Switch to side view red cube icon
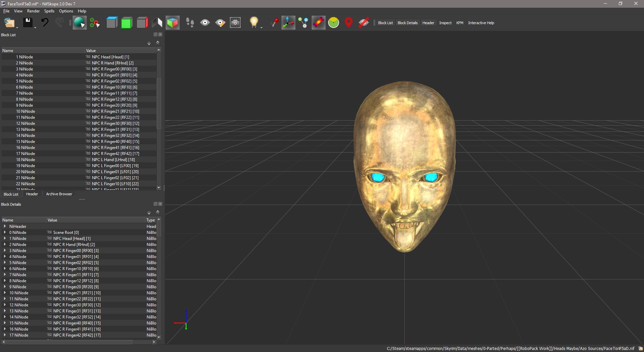Screen dimensions: 644x352 [142, 23]
